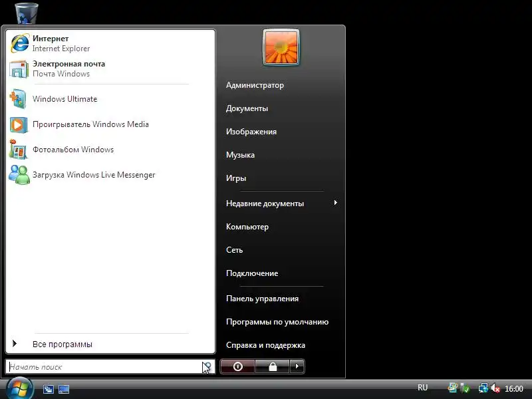The width and height of the screenshot is (532, 399).
Task: Open the Музыка folder
Action: [x=240, y=155]
